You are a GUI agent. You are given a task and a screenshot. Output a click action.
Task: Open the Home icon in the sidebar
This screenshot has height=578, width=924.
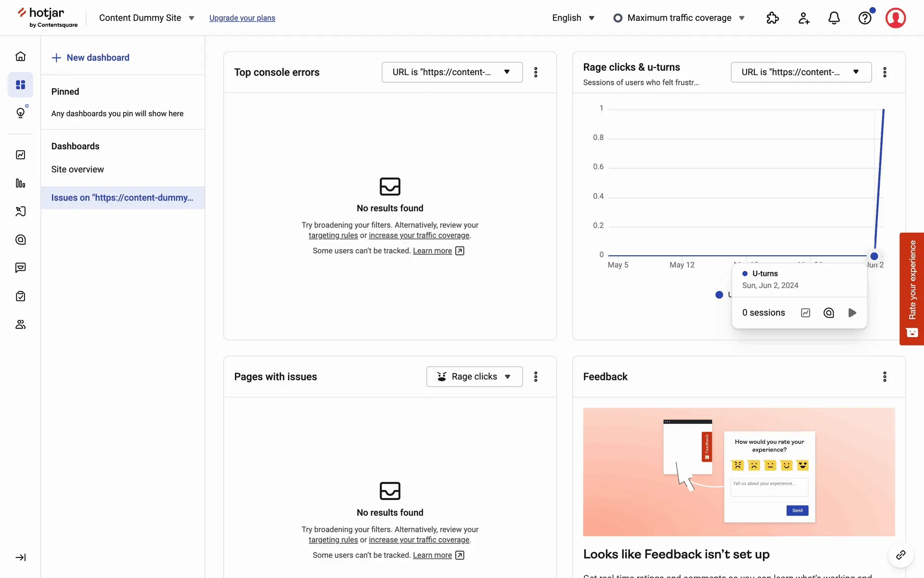20,56
